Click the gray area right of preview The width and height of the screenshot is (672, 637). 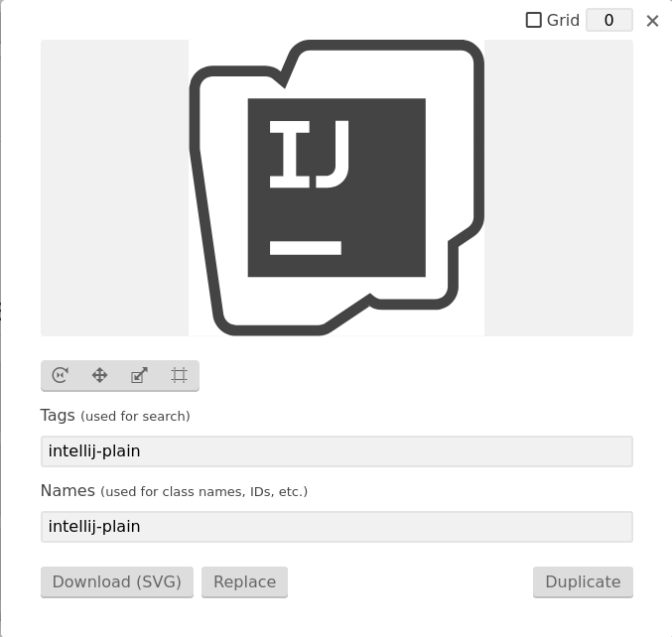(559, 188)
